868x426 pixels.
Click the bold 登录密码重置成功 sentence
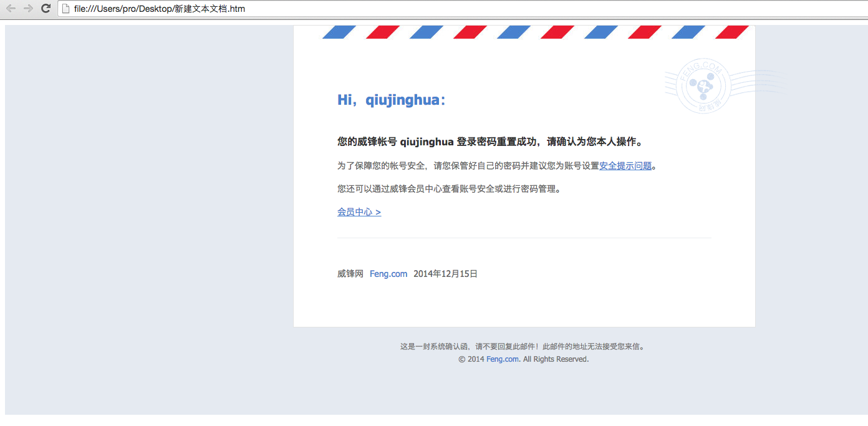click(490, 142)
